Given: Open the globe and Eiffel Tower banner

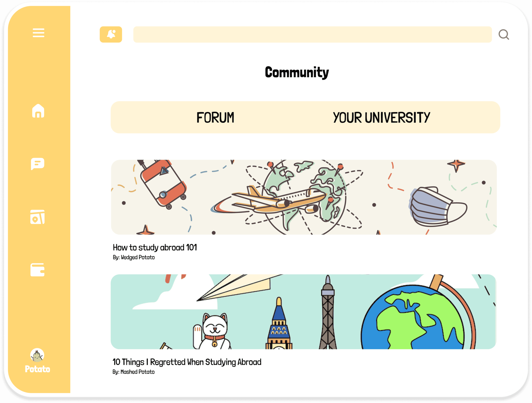Looking at the screenshot, I should (x=303, y=312).
